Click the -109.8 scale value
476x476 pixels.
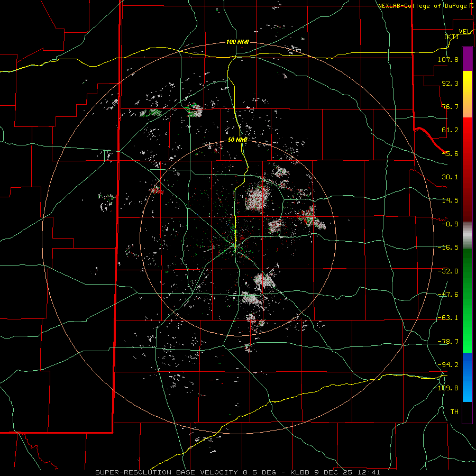[x=446, y=388]
